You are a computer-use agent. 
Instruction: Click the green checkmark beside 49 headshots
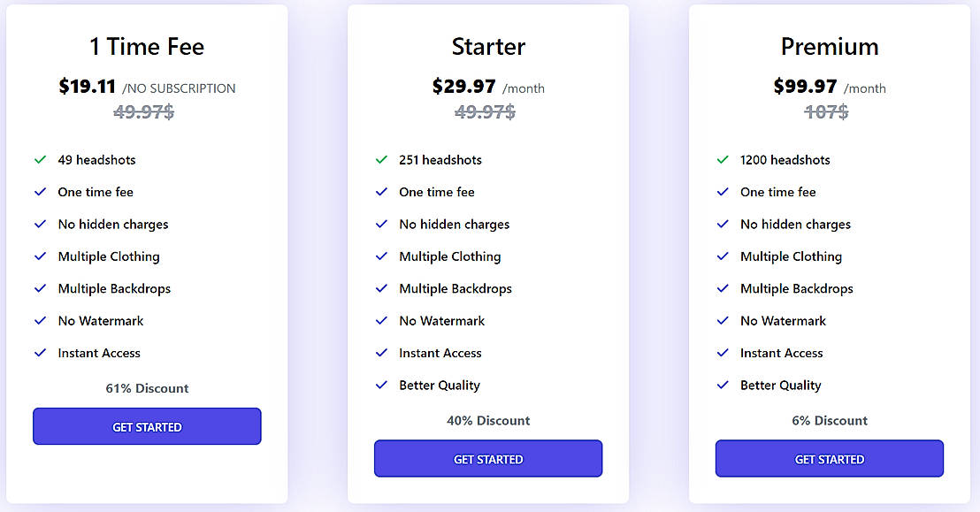pos(40,160)
